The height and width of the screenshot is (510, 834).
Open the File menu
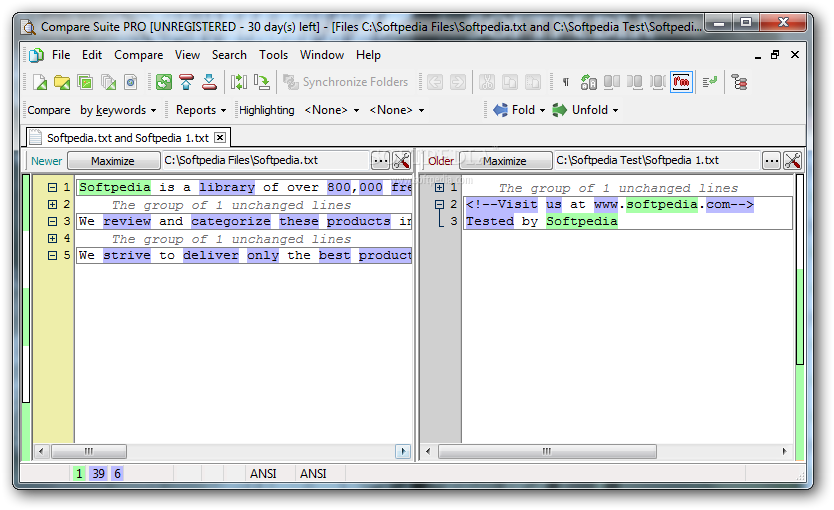click(61, 55)
